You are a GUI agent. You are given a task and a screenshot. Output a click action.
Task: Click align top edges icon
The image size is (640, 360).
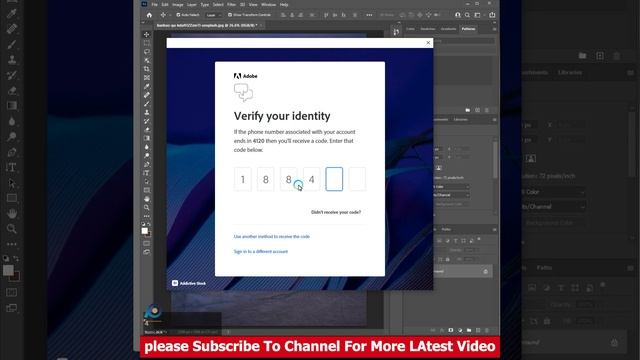(x=326, y=15)
